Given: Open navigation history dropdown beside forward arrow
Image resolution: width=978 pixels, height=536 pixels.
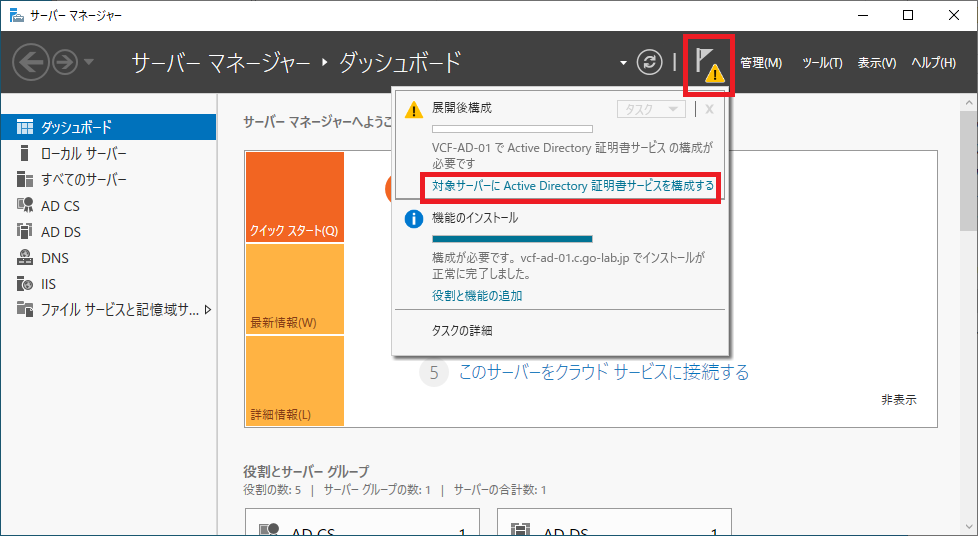Looking at the screenshot, I should pos(89,62).
